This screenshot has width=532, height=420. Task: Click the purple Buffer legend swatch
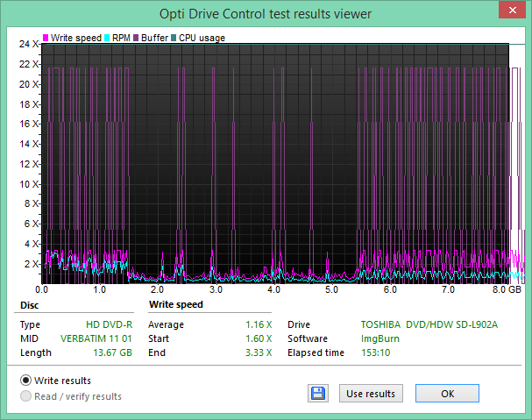pyautogui.click(x=136, y=38)
